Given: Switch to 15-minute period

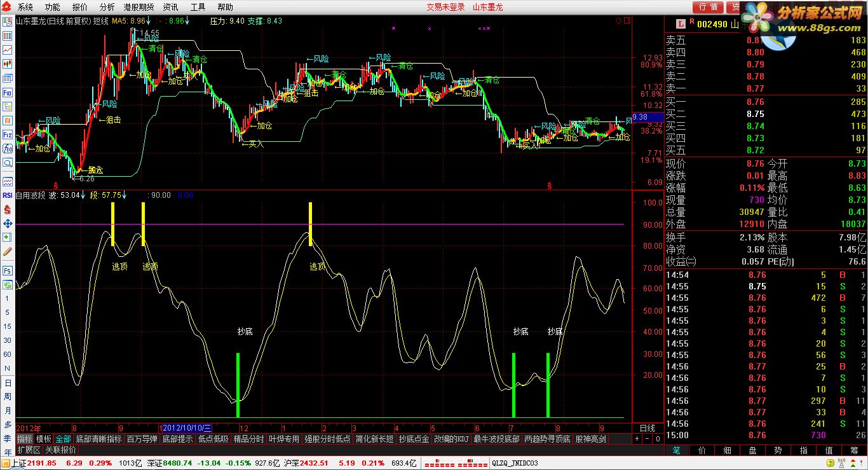Looking at the screenshot, I should 8,326.
